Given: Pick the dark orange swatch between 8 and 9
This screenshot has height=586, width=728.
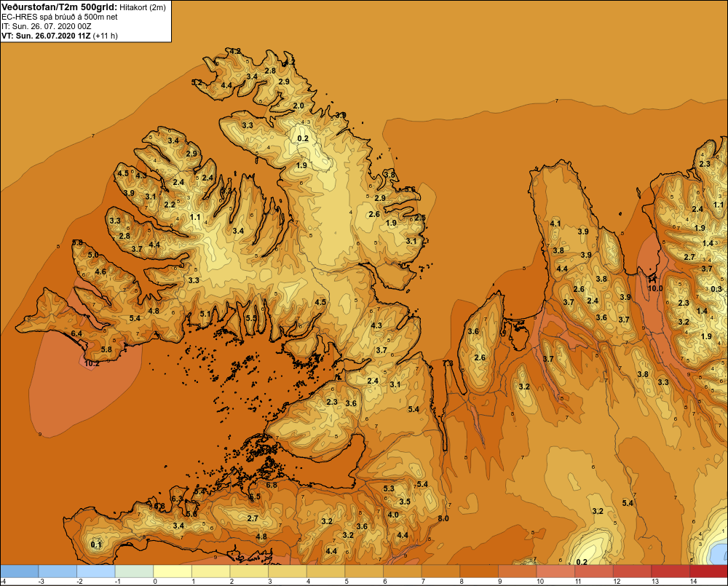Looking at the screenshot, I should 479,571.
